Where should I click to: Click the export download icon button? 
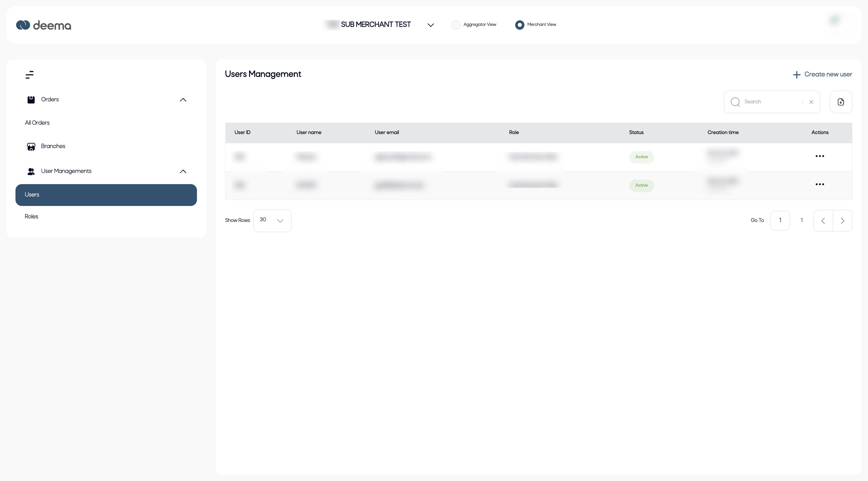tap(841, 102)
